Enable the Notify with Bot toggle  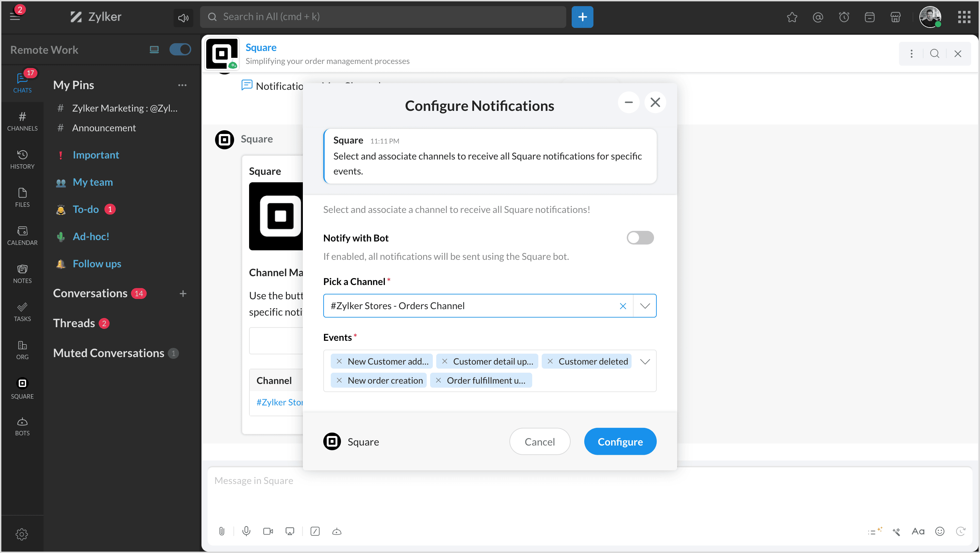point(640,238)
